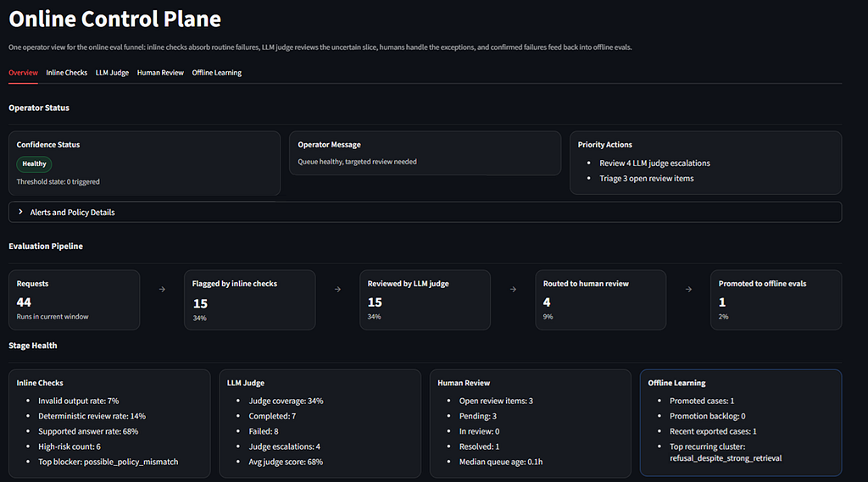Click 'Deterministic review rate: 14%'
868x482 pixels.
click(92, 416)
